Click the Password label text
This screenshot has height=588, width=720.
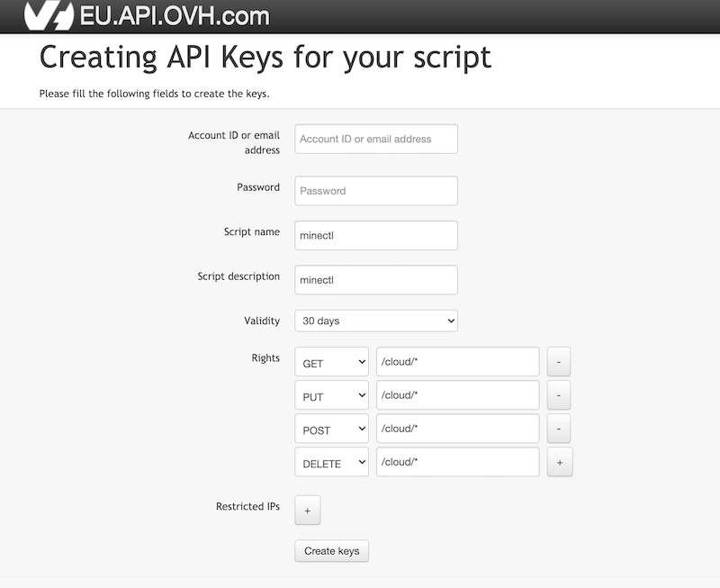click(258, 187)
